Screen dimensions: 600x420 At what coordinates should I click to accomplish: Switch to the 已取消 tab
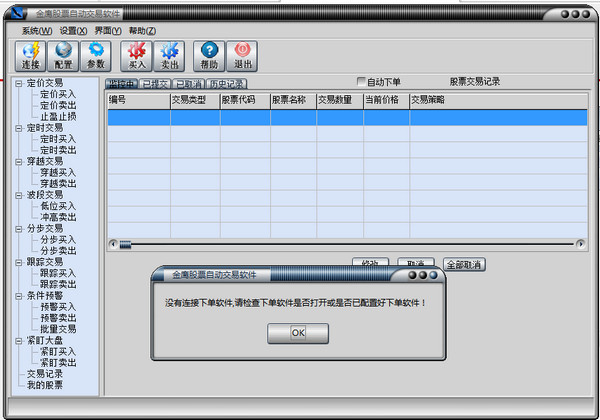click(x=188, y=84)
